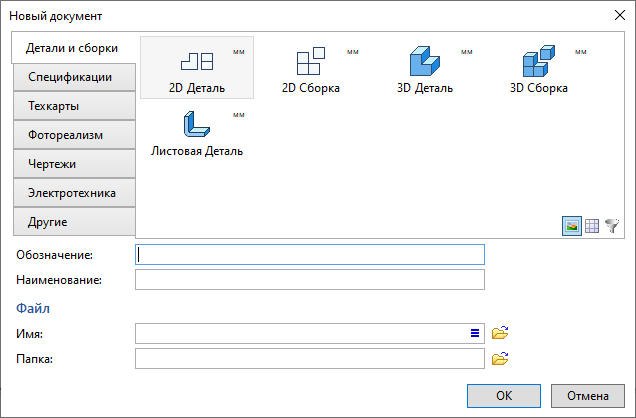Image resolution: width=636 pixels, height=418 pixels.
Task: Choose the Листовая Деталь template icon
Action: [196, 126]
